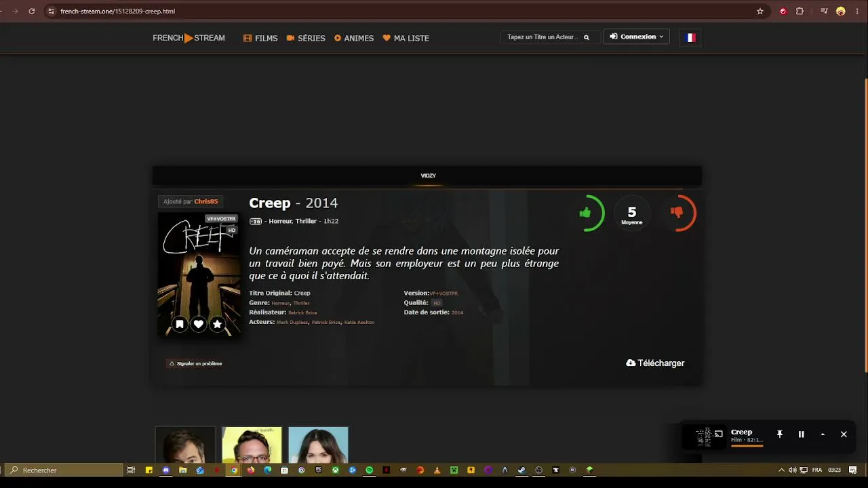Select the VIDZY player tab

coord(428,176)
